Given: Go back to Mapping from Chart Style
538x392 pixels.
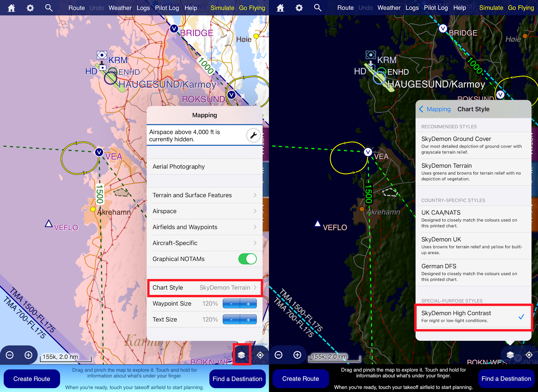Looking at the screenshot, I should pyautogui.click(x=435, y=109).
